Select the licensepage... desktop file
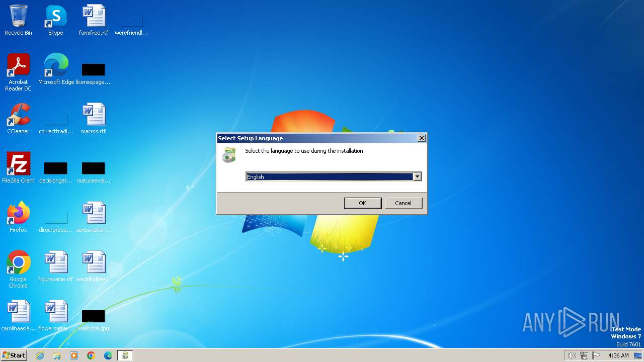Image resolution: width=644 pixels, height=362 pixels. tap(93, 73)
